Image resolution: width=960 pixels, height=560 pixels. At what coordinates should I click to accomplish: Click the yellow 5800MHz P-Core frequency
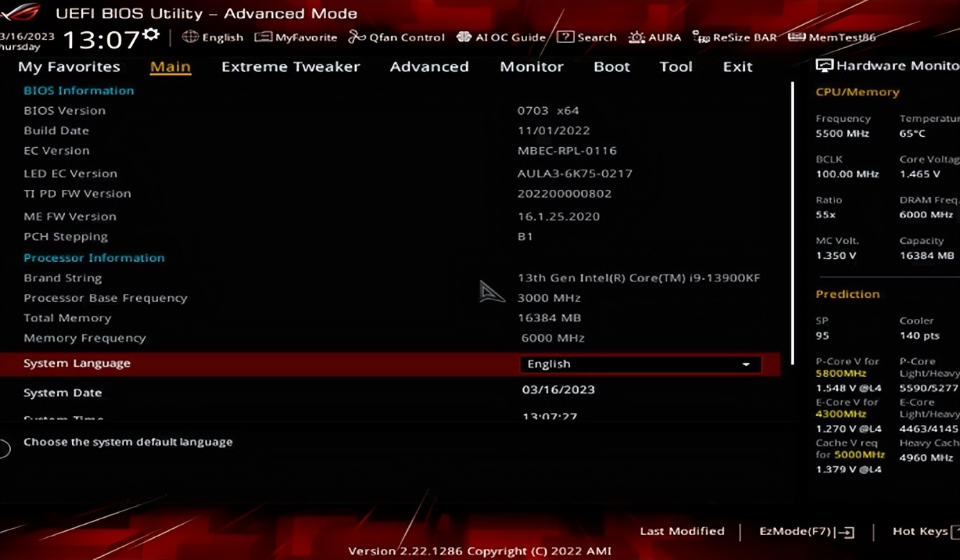[x=841, y=374]
